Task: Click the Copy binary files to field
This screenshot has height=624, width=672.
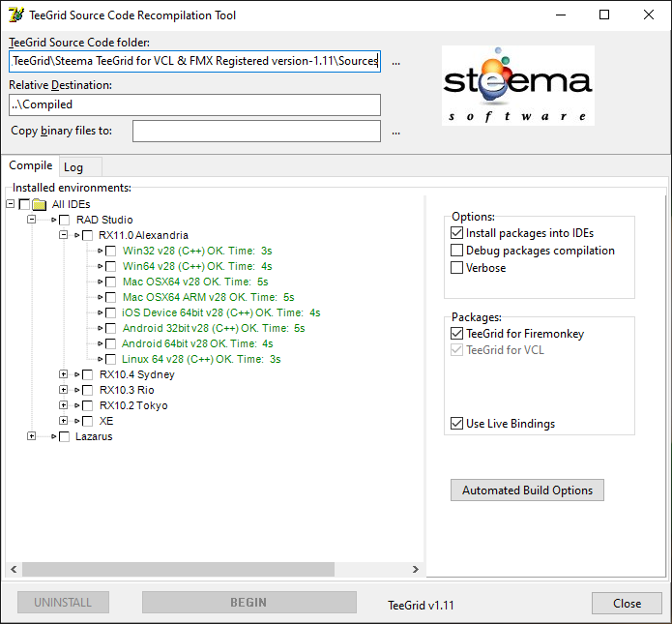Action: tap(256, 131)
